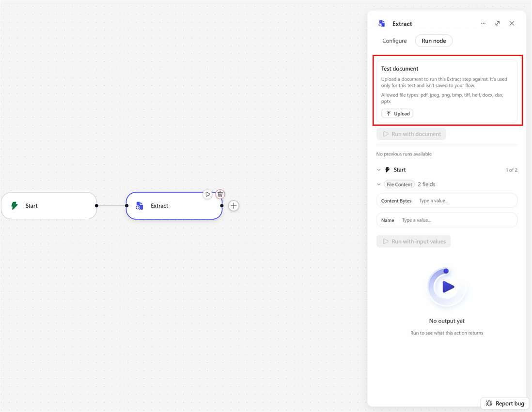Expand the Extract panel with arrows icon
This screenshot has width=532, height=412.
point(498,23)
